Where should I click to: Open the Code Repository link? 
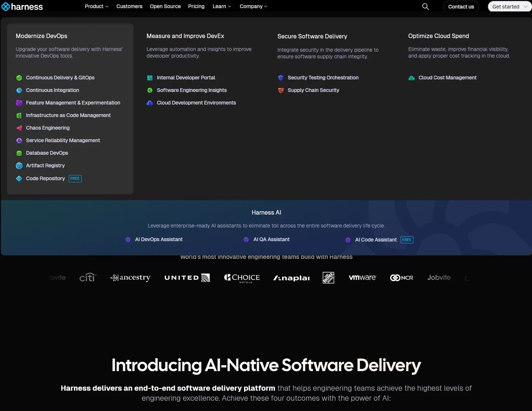coord(45,179)
